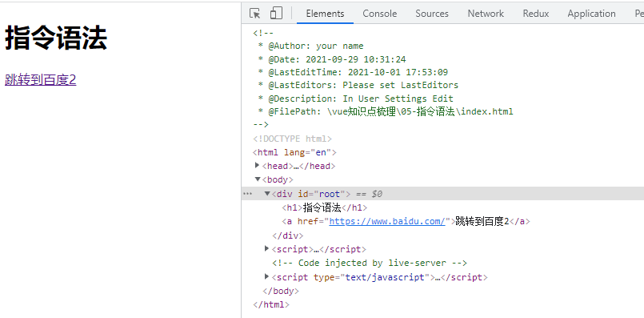Toggle the device toolbar icon

point(276,13)
